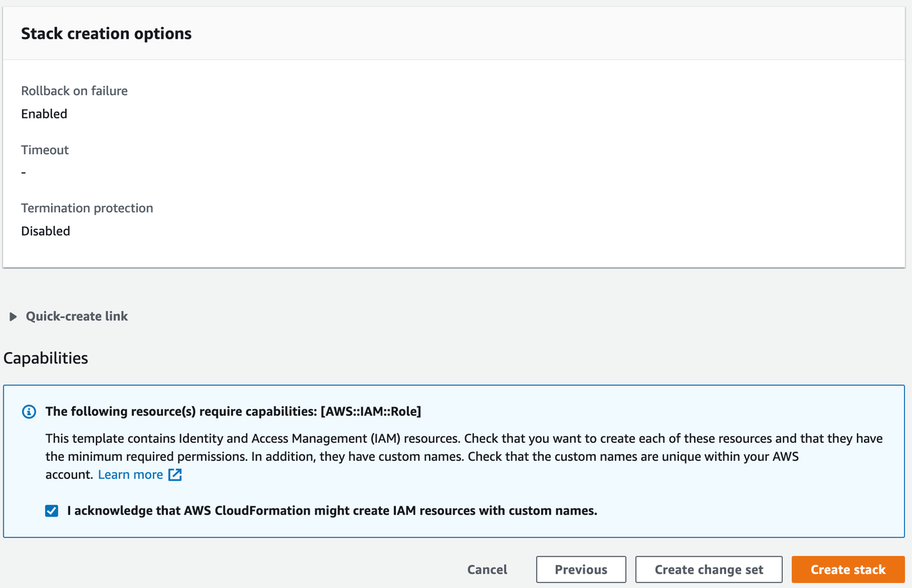Select the Capabilities section heading
This screenshot has width=912, height=588.
pos(45,358)
